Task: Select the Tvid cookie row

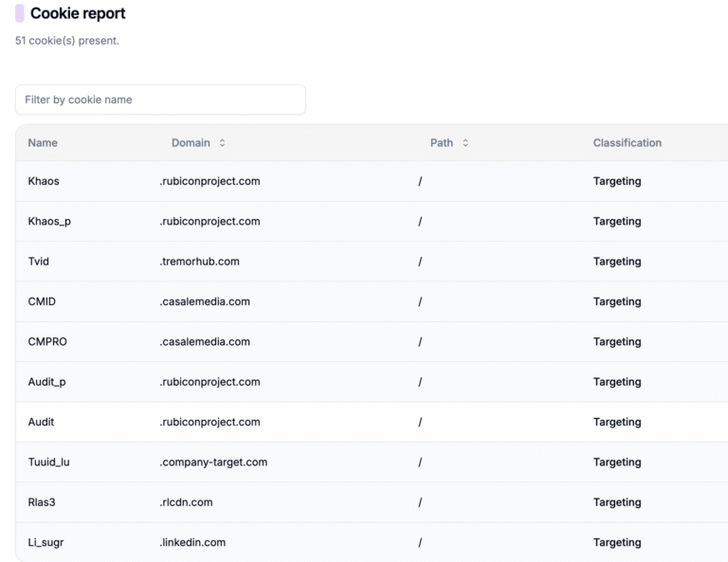Action: [372, 262]
